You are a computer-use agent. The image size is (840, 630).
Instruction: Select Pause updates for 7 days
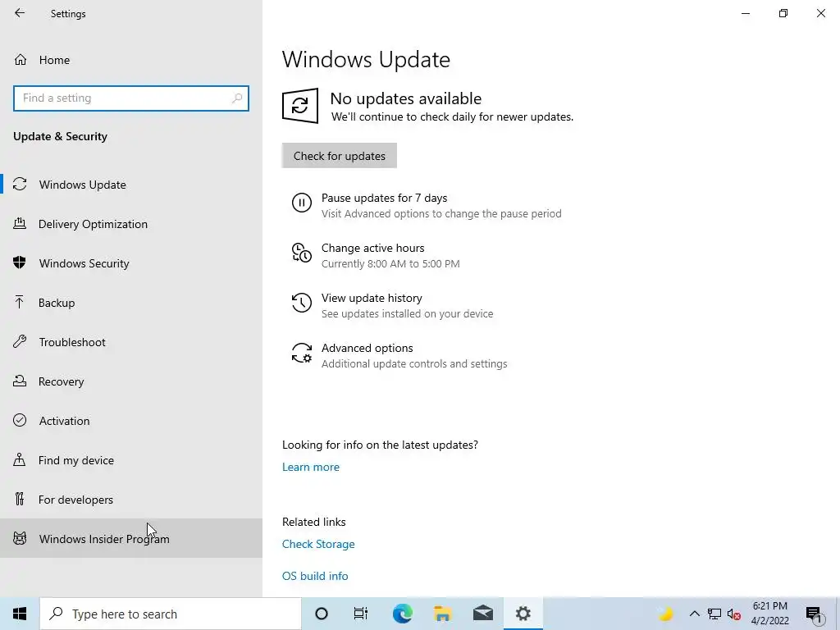click(427, 205)
